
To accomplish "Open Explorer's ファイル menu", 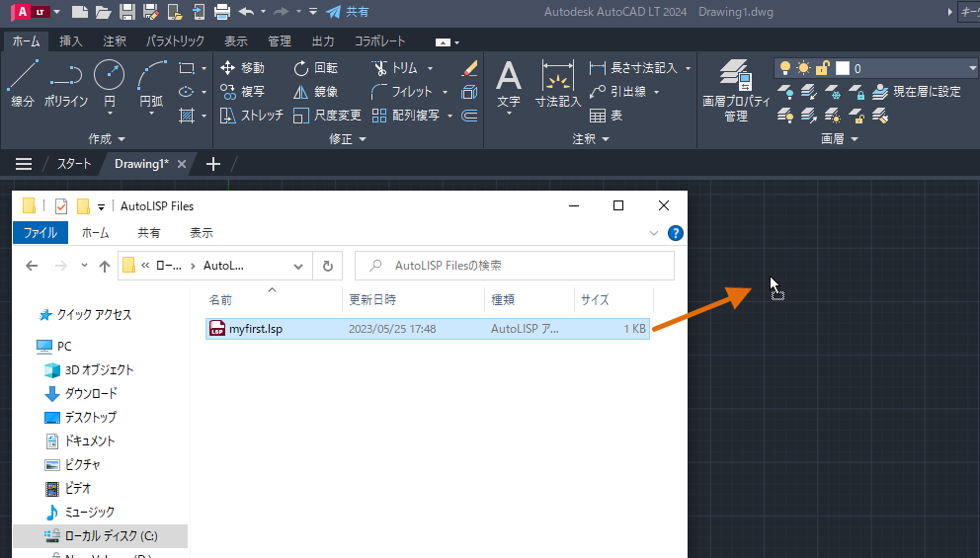I will (41, 233).
